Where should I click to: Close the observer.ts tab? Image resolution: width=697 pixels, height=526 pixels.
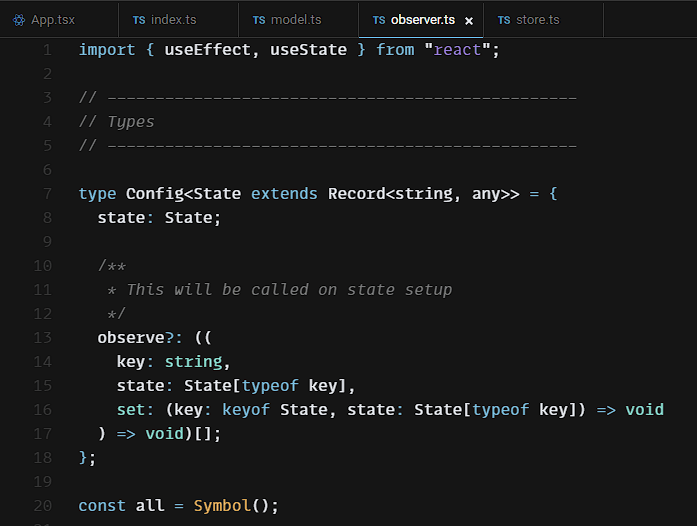[x=469, y=21]
